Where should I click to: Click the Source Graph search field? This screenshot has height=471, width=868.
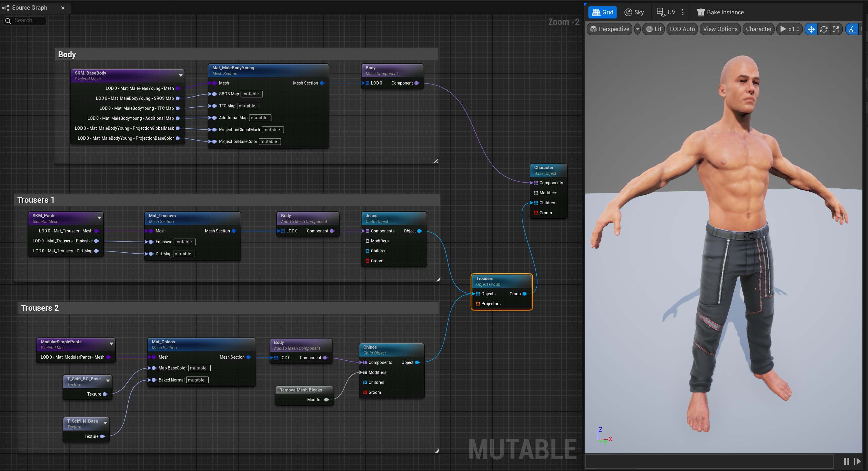click(25, 21)
